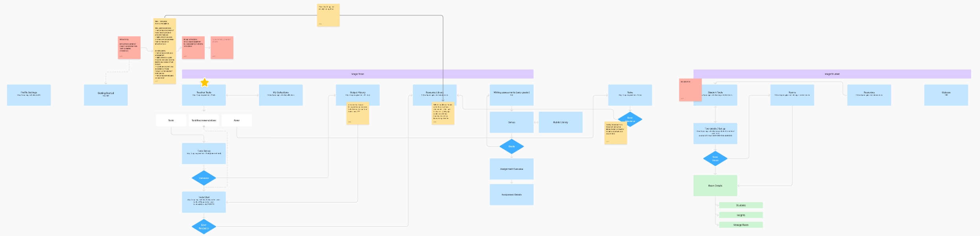Select the Profile Settings node
Screen dimensions: 980x236
pyautogui.click(x=29, y=95)
